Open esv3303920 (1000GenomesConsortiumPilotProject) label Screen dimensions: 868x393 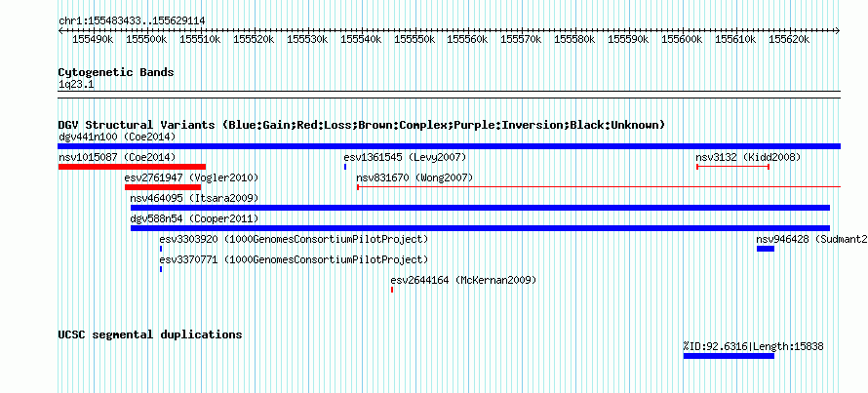(x=294, y=239)
